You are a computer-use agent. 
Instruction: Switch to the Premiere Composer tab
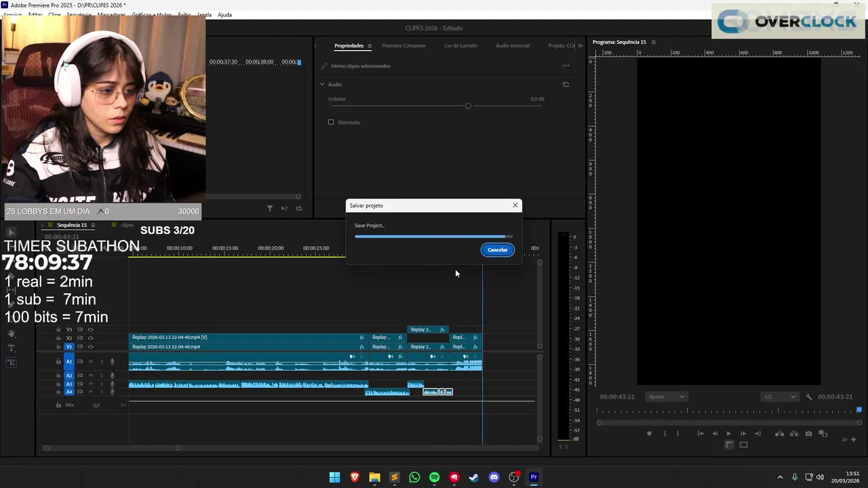(x=403, y=45)
